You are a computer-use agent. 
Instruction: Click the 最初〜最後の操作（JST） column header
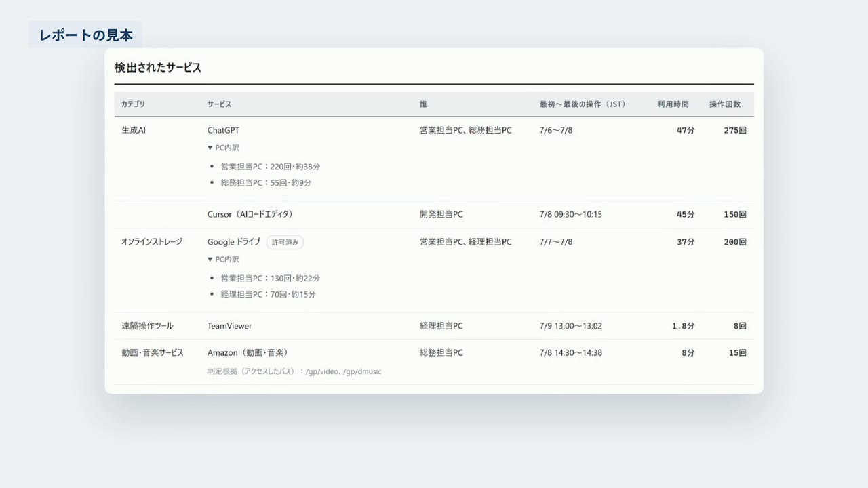583,104
